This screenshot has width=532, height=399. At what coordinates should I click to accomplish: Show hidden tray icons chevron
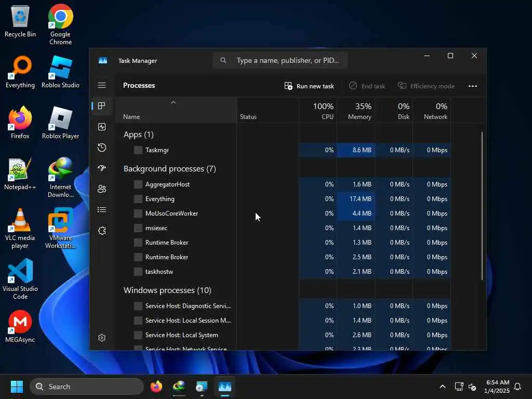pyautogui.click(x=443, y=387)
